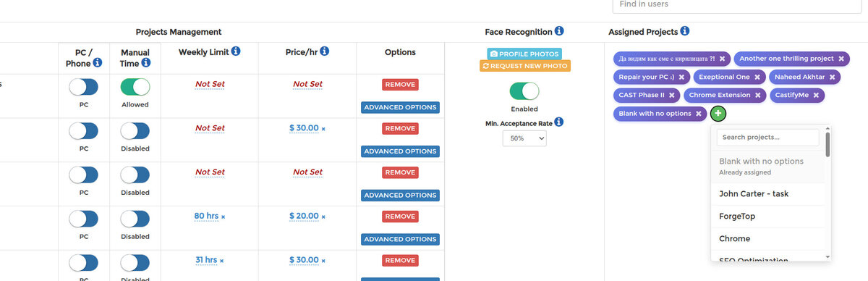The height and width of the screenshot is (281, 868).
Task: Edit the 80 hrs weekly limit value
Action: (206, 216)
